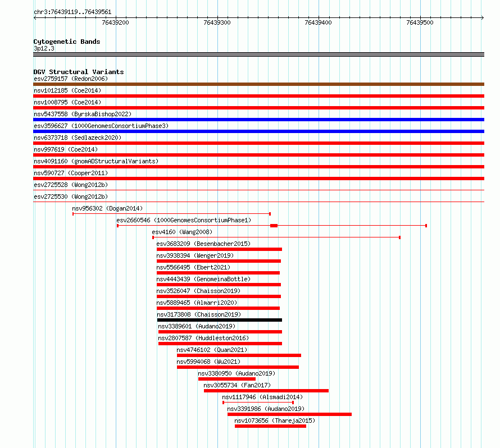Select esv4160 (Wang2008) label
Image resolution: width=500 pixels, height=448 pixels.
pyautogui.click(x=182, y=232)
